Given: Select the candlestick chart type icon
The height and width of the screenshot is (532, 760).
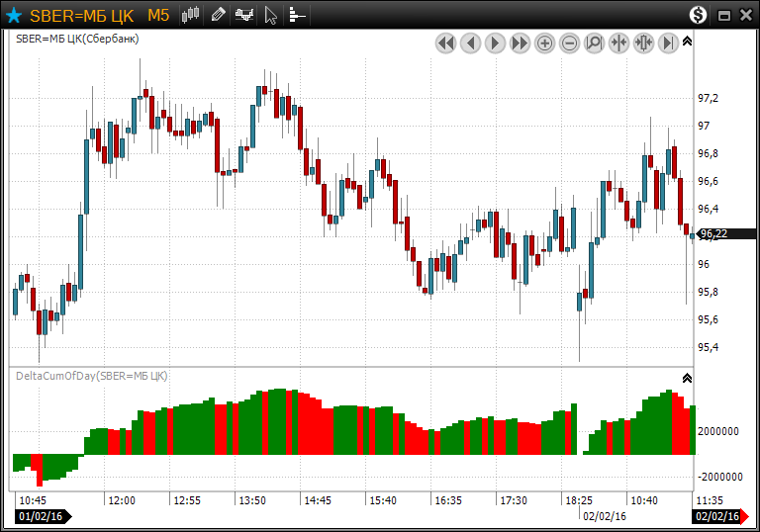Looking at the screenshot, I should tap(191, 15).
